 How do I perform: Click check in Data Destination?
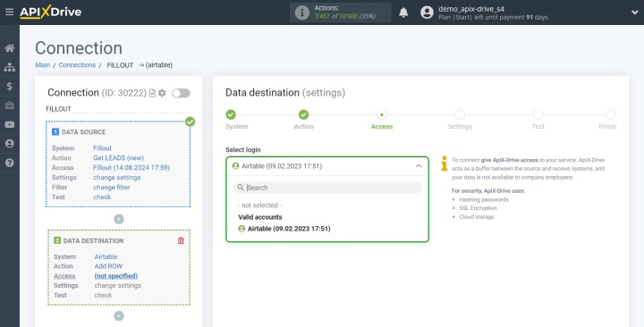(103, 295)
